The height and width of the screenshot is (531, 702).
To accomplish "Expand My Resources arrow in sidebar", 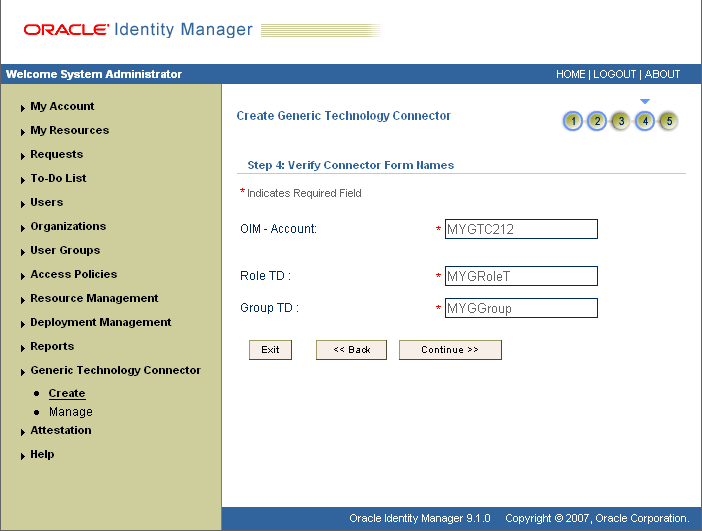I will pyautogui.click(x=22, y=132).
